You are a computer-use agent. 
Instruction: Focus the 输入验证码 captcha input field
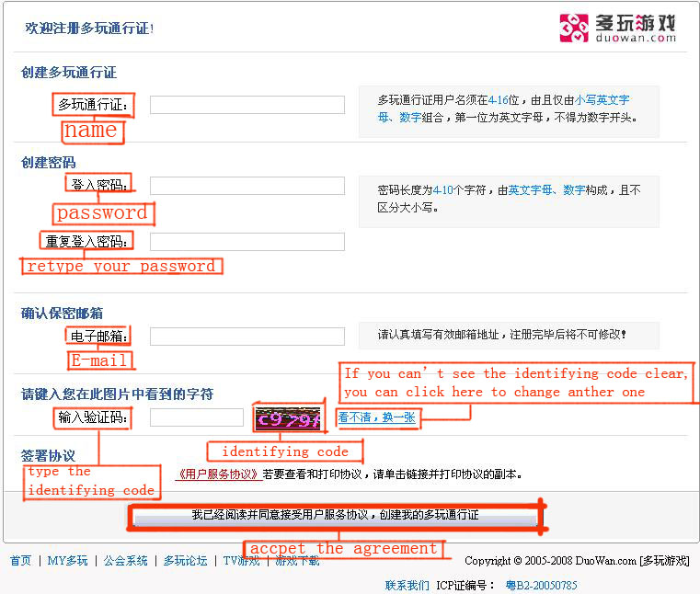coord(197,417)
